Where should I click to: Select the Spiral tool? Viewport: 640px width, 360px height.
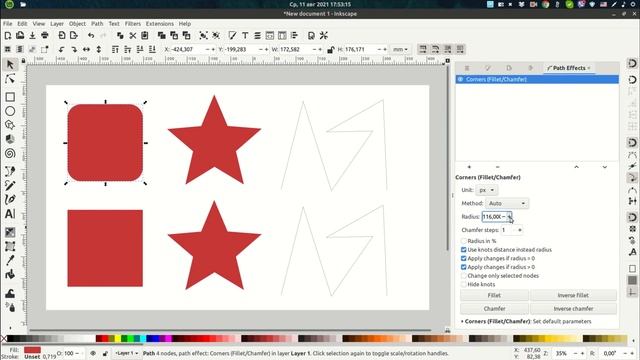[10, 153]
